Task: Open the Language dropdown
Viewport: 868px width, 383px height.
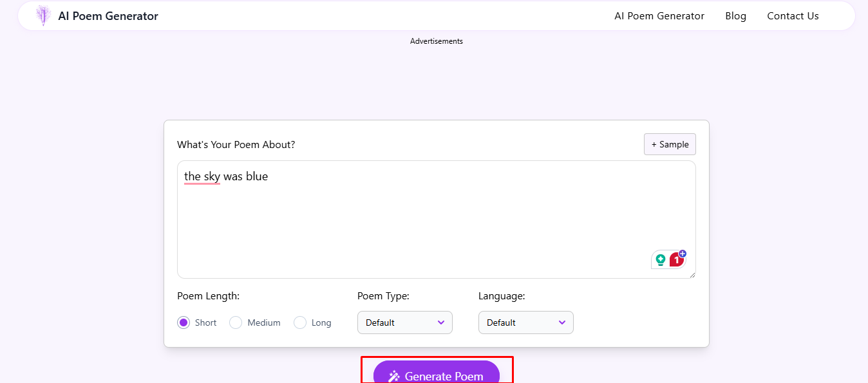Action: tap(525, 322)
